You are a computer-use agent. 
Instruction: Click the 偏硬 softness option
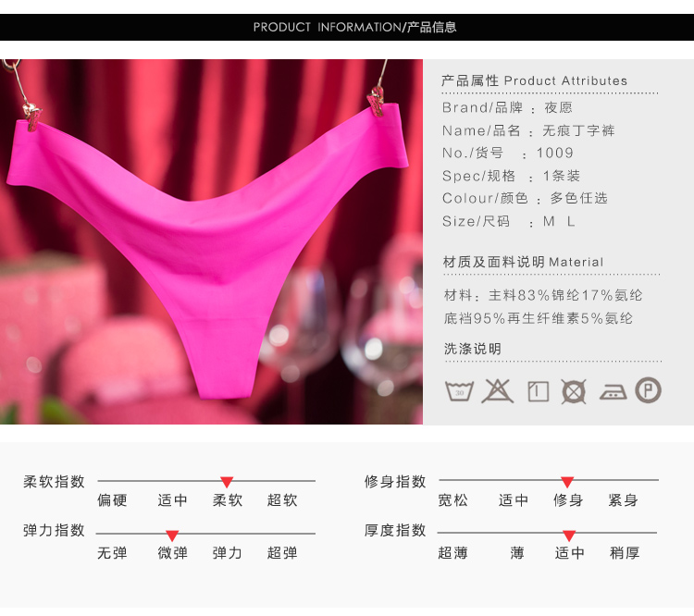click(x=112, y=500)
